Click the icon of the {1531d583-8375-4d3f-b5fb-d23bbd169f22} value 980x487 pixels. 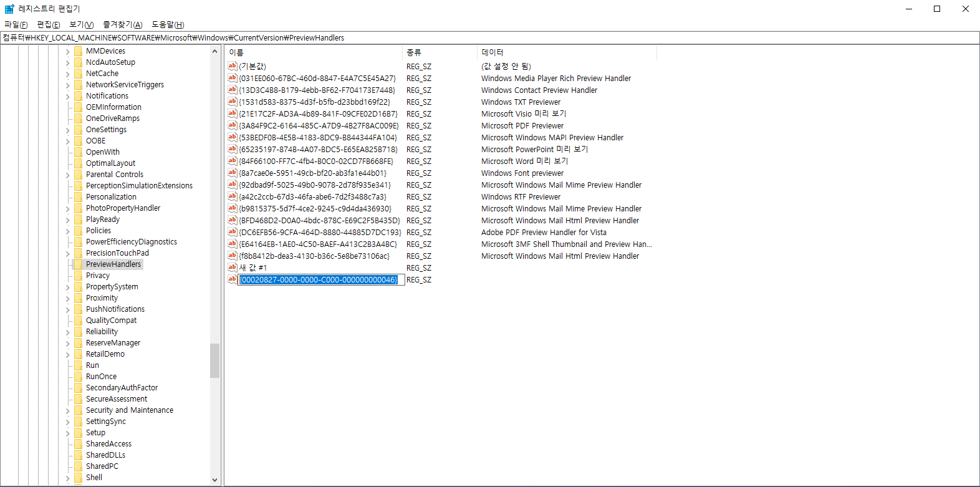pos(233,102)
